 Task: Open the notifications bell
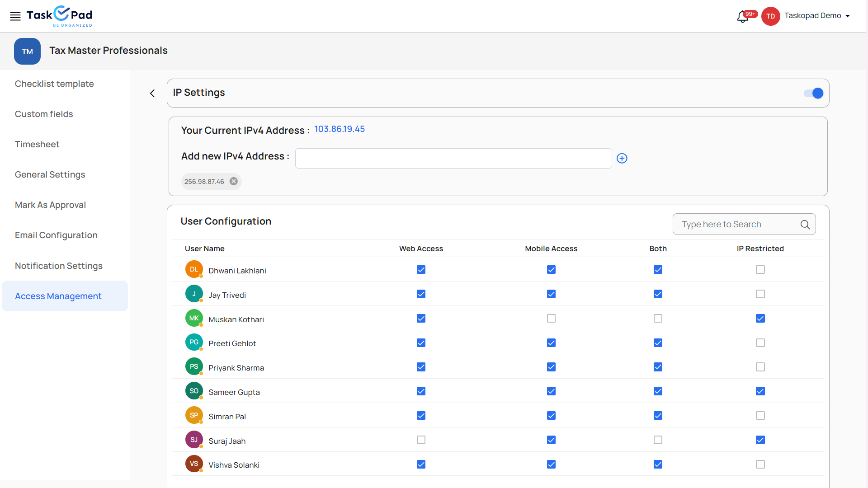(742, 17)
